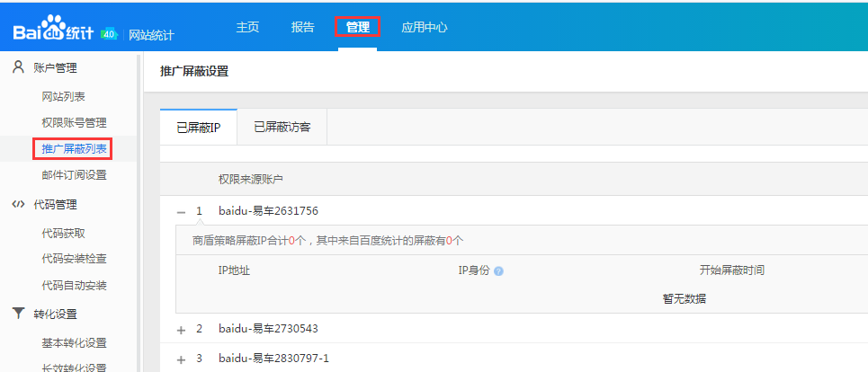Open the 报告 top menu

click(x=303, y=27)
